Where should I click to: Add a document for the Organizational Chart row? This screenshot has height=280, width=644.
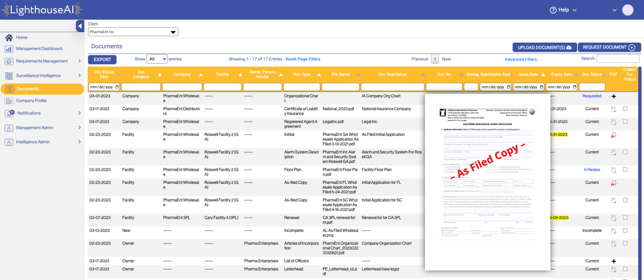(613, 96)
